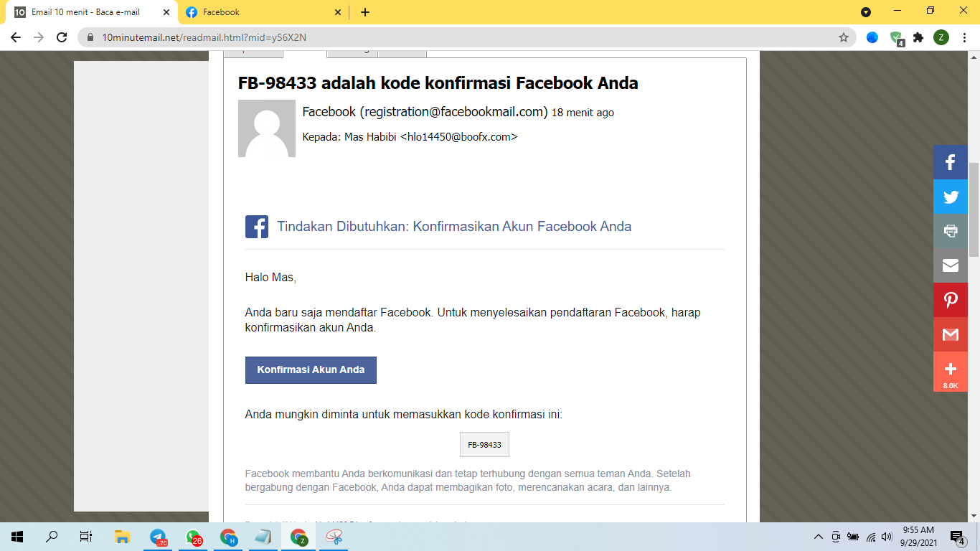
Task: Click Tindakan Dibutuhkan heading text
Action: (x=454, y=227)
